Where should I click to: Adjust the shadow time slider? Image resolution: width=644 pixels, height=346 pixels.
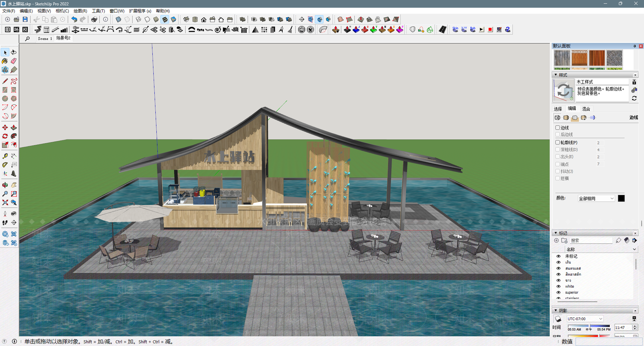[589, 326]
